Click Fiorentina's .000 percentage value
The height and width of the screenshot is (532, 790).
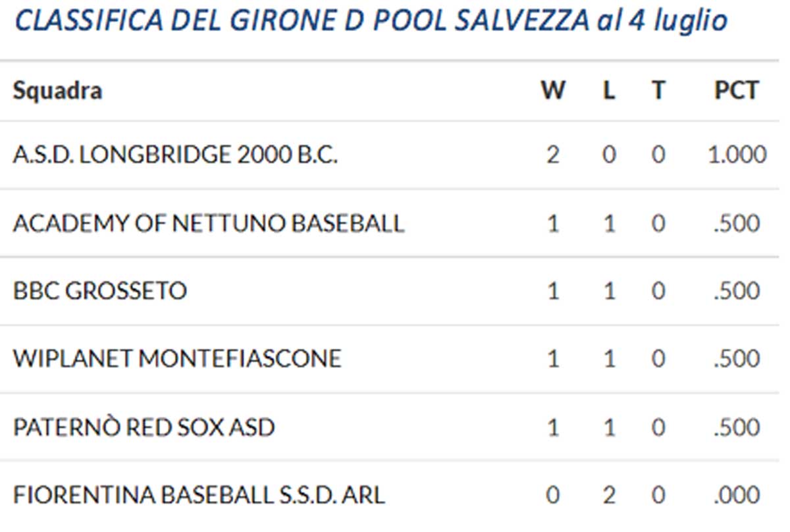click(x=737, y=495)
